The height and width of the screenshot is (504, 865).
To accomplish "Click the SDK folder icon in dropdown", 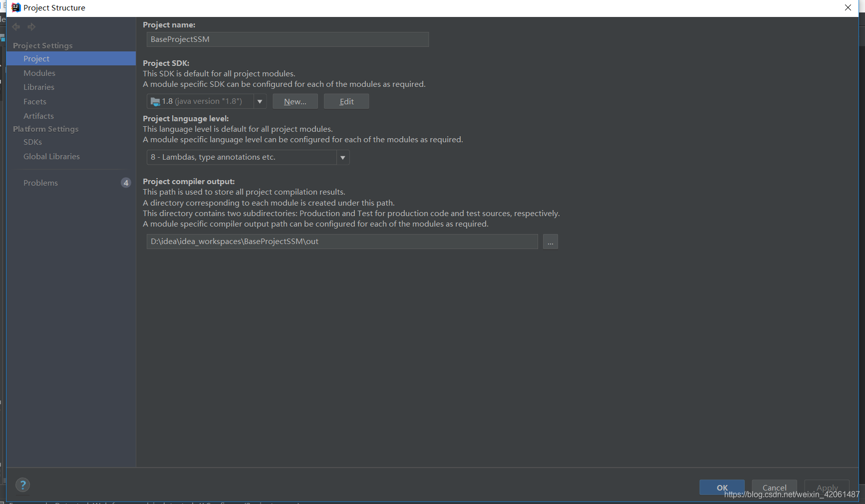I will pos(155,101).
